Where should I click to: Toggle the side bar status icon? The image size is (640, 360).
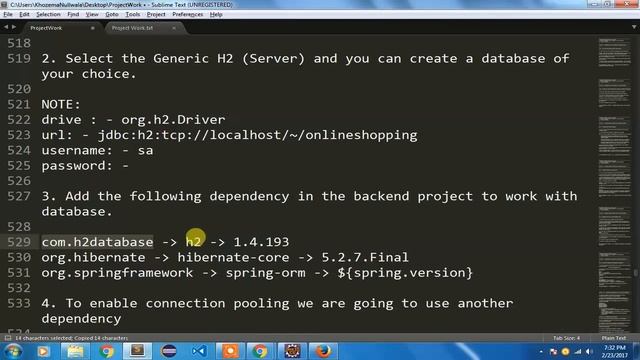point(7,338)
